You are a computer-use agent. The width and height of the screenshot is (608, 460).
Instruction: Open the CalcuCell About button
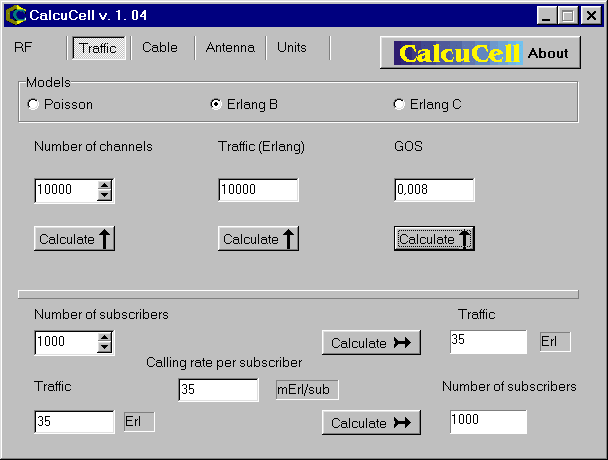[x=480, y=53]
